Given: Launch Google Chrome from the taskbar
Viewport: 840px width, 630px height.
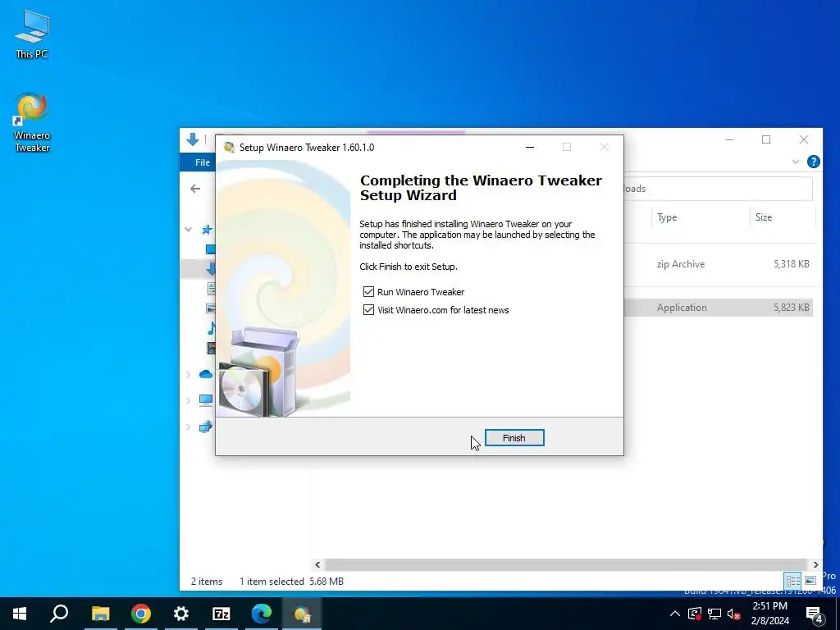Looking at the screenshot, I should (140, 614).
